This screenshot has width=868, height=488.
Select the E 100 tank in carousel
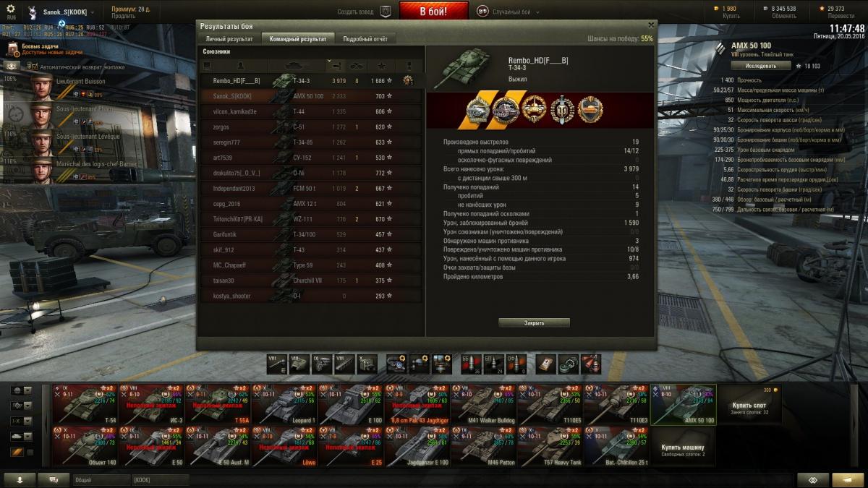[351, 405]
